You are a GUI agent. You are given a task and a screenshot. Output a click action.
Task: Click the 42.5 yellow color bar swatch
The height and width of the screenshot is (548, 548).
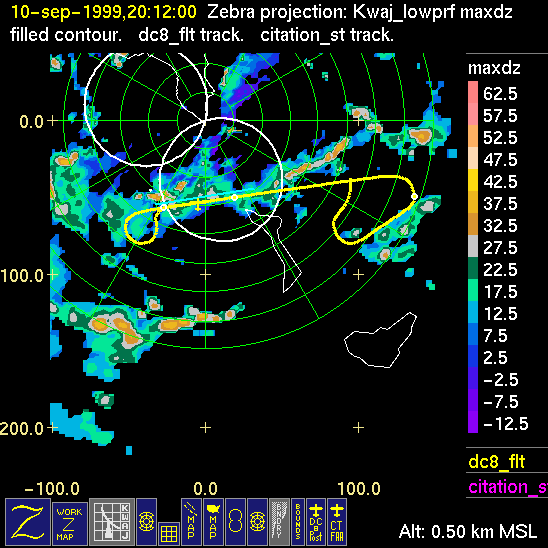(x=473, y=180)
